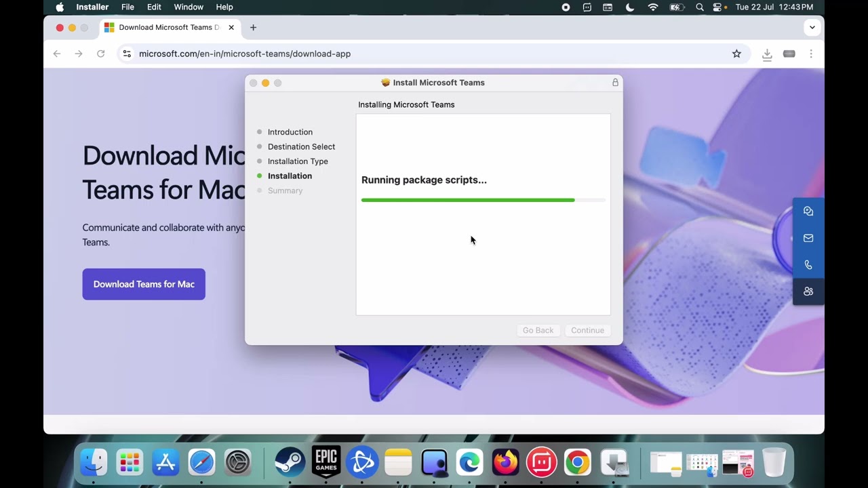
Task: Click the Focus moon icon in menu bar
Action: coord(630,7)
